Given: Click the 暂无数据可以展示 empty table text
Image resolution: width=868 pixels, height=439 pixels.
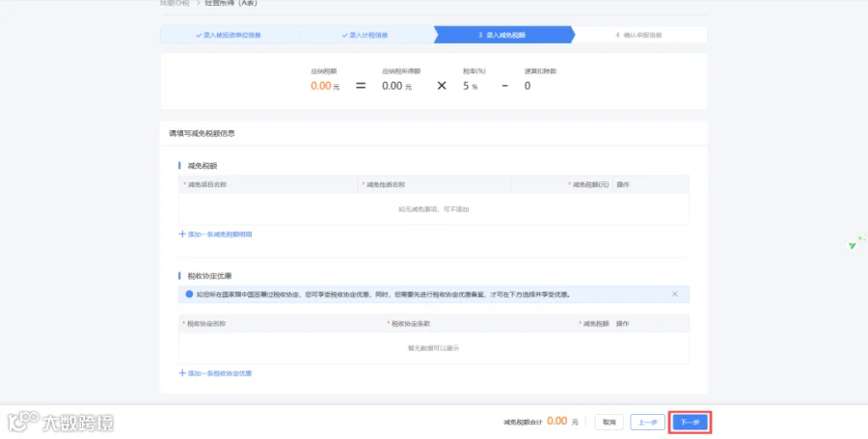Looking at the screenshot, I should click(x=433, y=348).
